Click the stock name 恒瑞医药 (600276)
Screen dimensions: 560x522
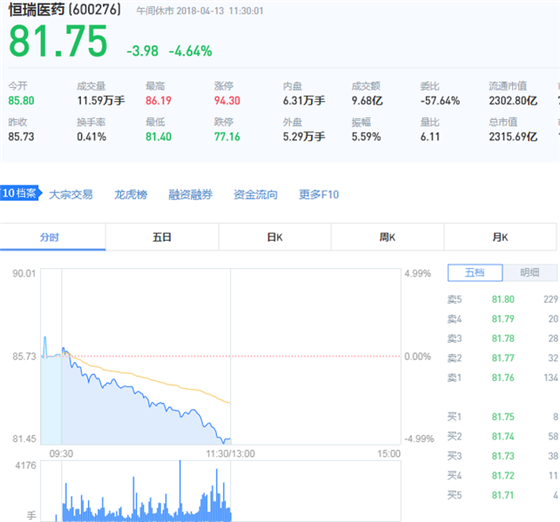point(65,10)
